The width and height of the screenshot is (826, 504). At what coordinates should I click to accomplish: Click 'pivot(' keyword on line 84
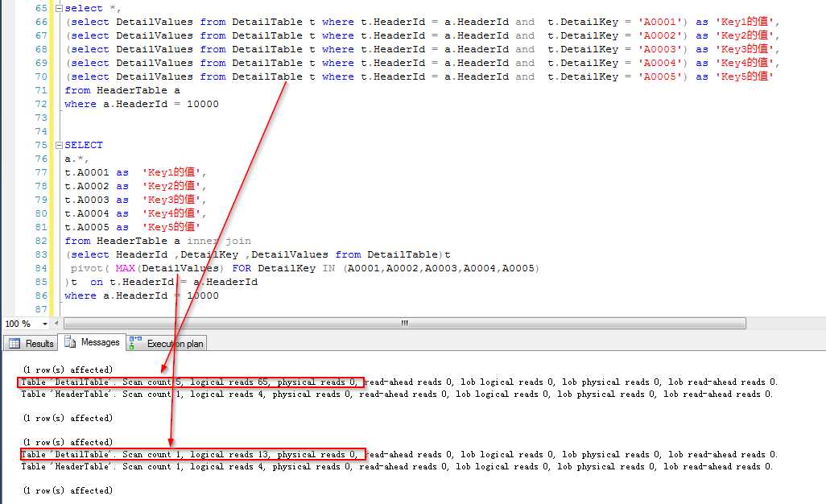pos(89,269)
